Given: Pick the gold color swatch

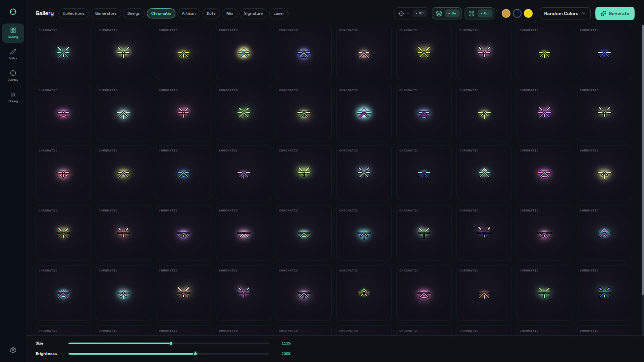Looking at the screenshot, I should (506, 13).
